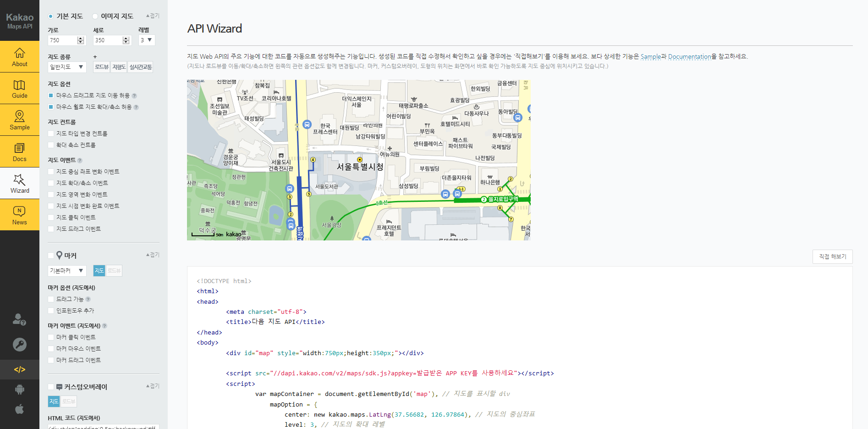Click the 세로 height stepper arrows
The image size is (868, 429).
126,40
